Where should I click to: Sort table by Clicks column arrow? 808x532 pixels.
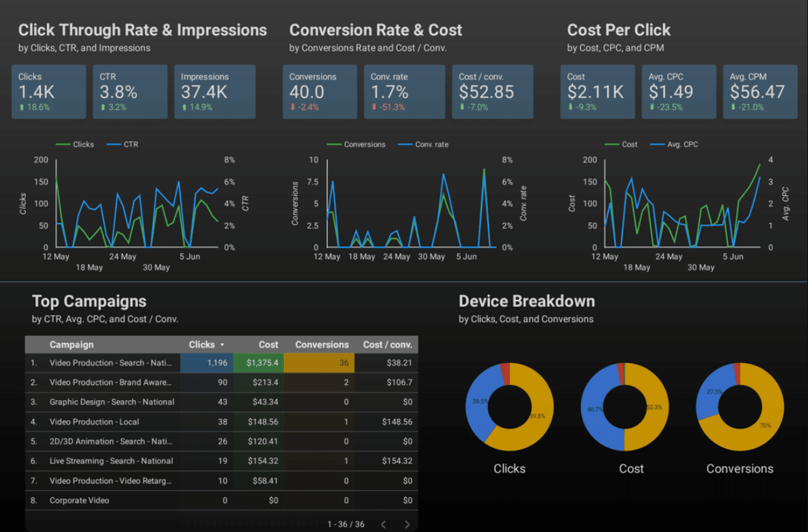[222, 345]
